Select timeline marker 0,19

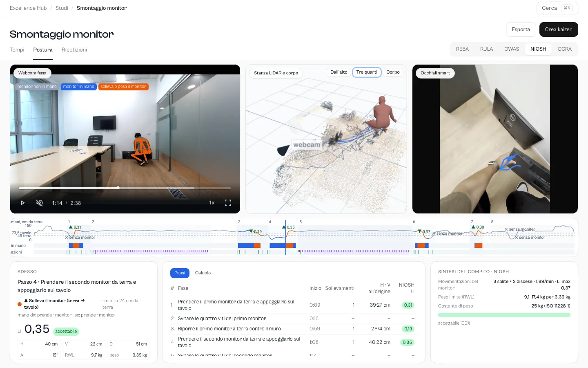[x=256, y=232]
